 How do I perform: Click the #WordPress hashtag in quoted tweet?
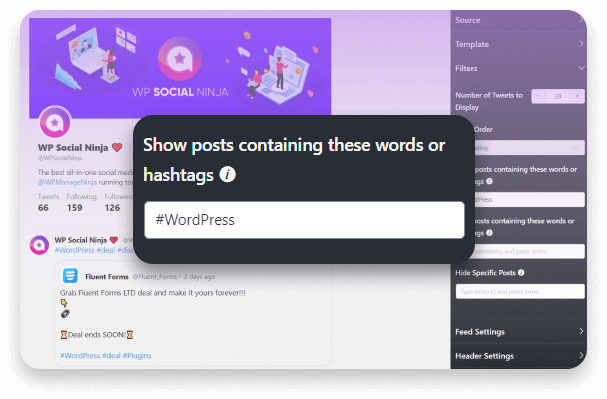(x=80, y=356)
